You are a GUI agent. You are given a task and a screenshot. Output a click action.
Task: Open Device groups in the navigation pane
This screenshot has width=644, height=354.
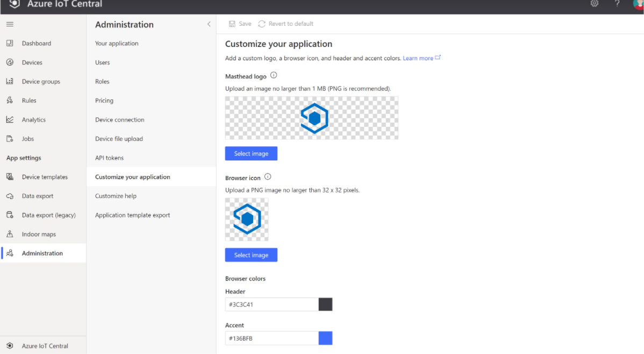[9, 81]
